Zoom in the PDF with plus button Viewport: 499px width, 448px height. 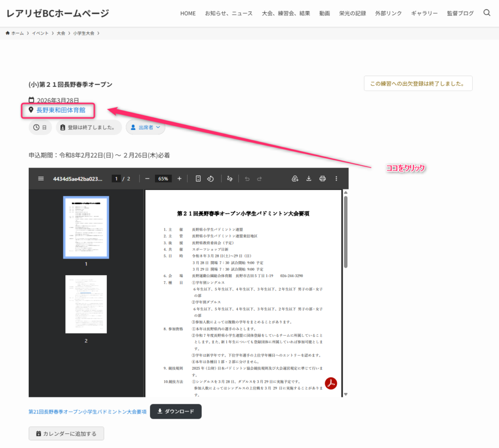179,179
